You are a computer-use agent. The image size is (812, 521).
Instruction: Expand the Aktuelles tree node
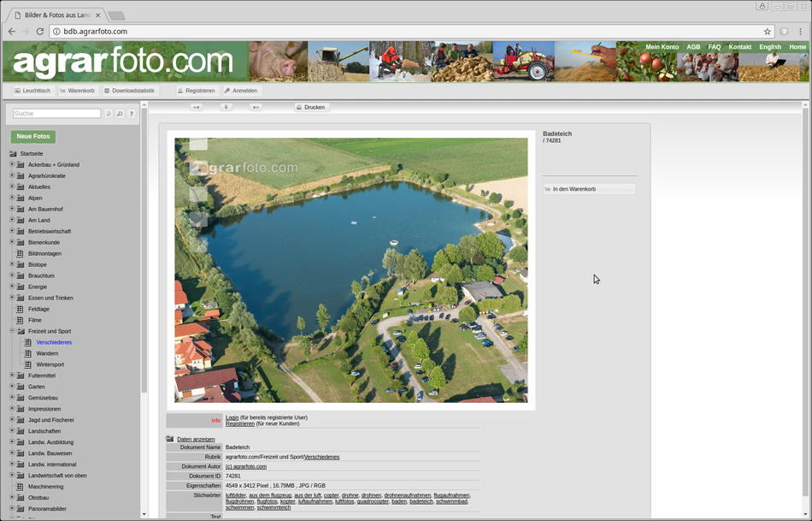coord(12,186)
